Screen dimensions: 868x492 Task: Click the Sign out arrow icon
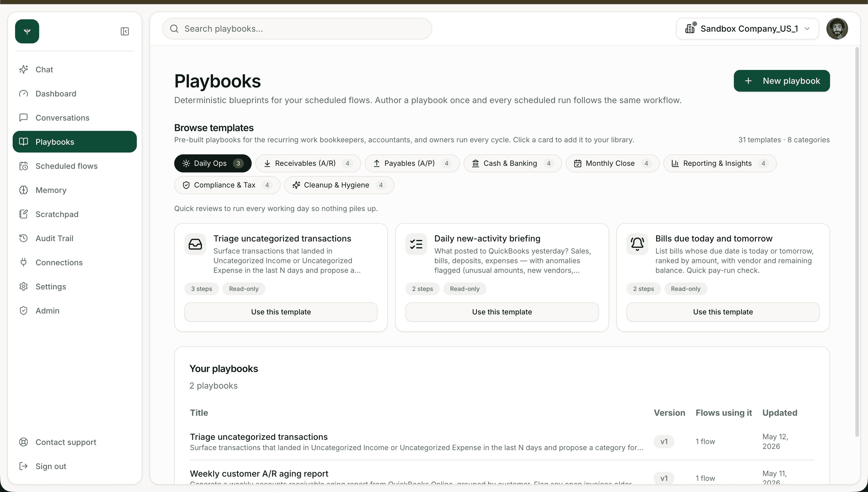(23, 466)
